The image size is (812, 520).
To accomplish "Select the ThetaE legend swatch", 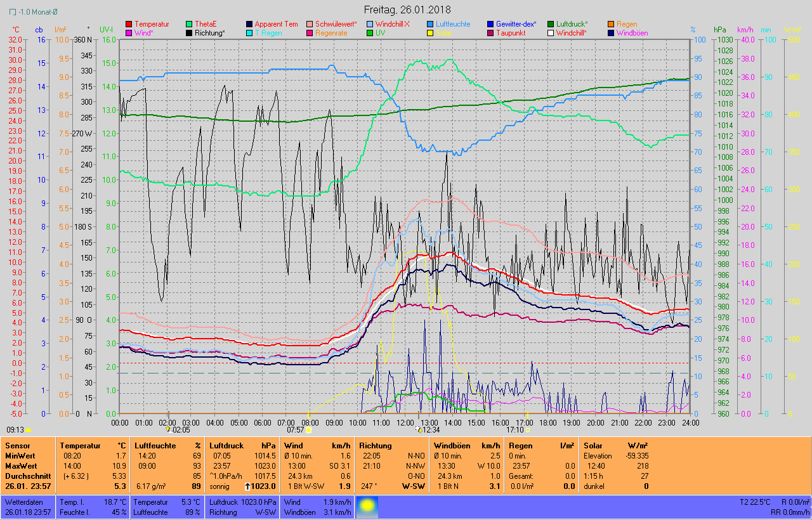I will (190, 24).
